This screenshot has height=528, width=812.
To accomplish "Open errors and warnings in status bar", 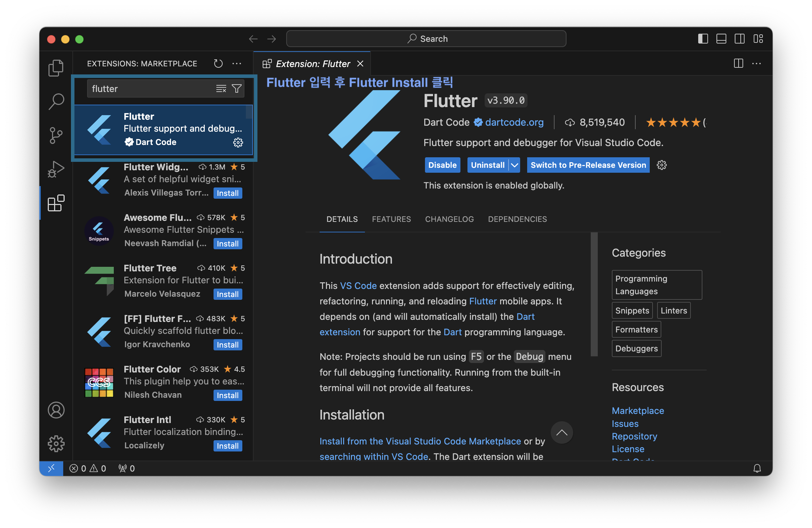I will (88, 468).
